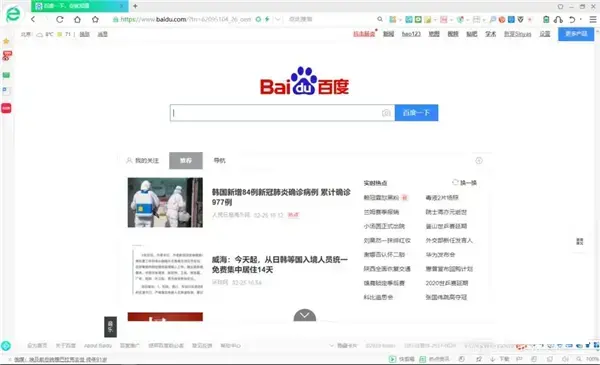Open 学术 link in top navigation
Screen dimensions: 600x365
(491, 34)
